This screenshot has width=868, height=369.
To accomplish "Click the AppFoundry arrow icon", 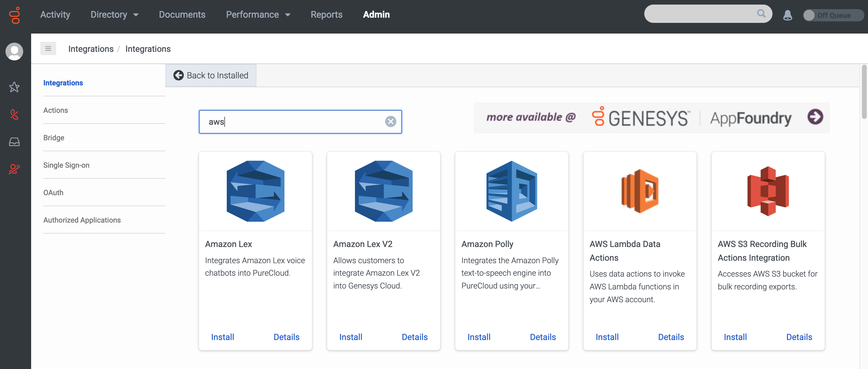I will point(815,117).
